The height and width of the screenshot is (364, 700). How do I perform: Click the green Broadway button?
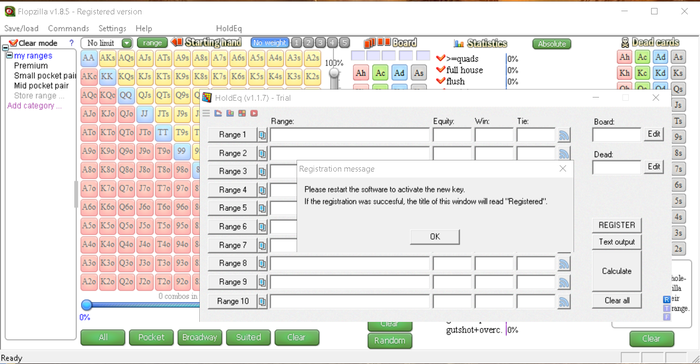[200, 338]
